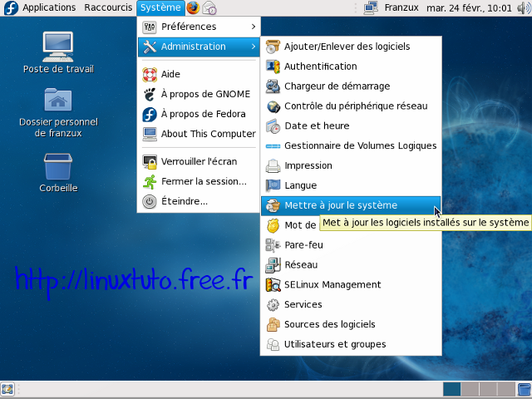Choose À propos de GNOME
The height and width of the screenshot is (399, 532).
[x=199, y=94]
